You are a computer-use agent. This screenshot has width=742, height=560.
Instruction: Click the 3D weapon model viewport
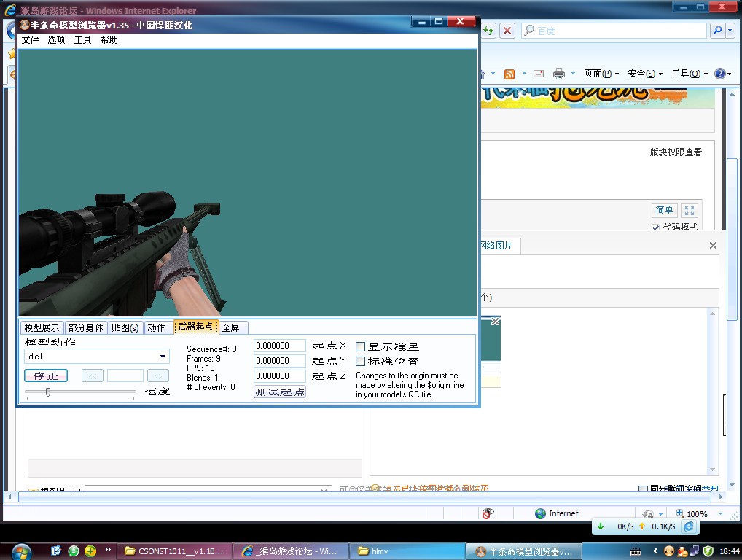(248, 183)
